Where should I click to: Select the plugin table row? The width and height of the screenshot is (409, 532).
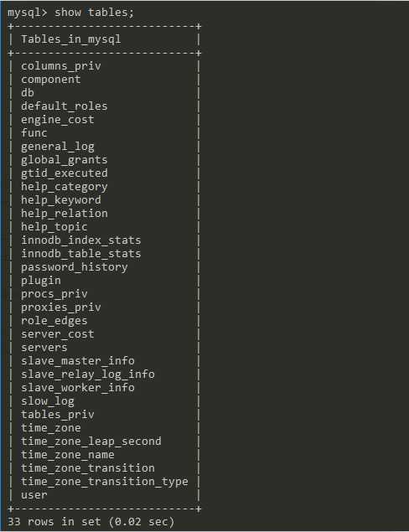[x=41, y=281]
